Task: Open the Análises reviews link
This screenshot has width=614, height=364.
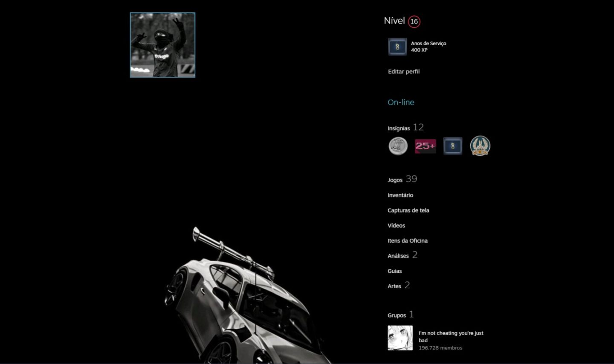Action: (x=398, y=256)
